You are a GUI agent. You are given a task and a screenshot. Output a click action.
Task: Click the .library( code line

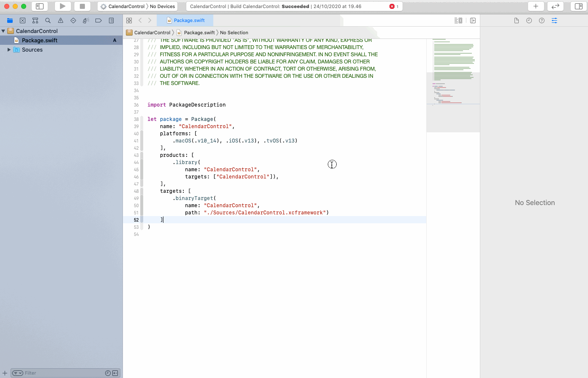[186, 162]
